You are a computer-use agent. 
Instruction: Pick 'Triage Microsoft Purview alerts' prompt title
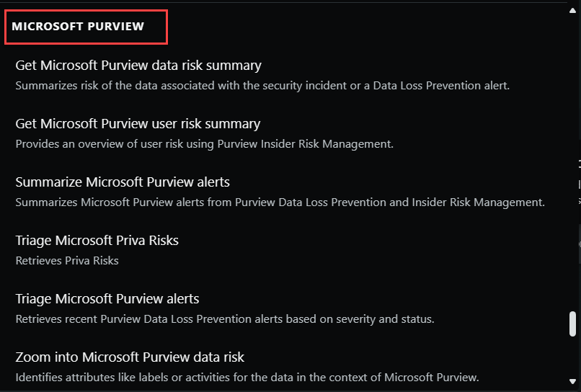(107, 298)
